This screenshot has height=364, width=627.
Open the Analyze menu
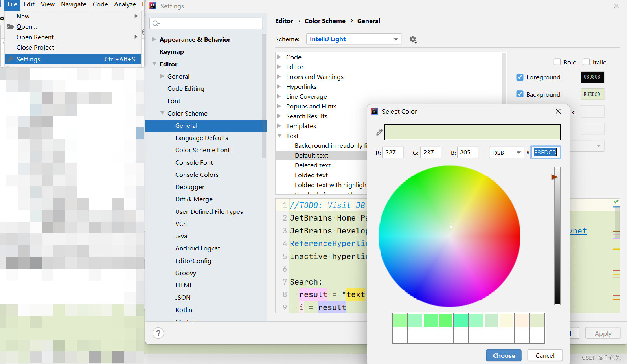[x=125, y=4]
